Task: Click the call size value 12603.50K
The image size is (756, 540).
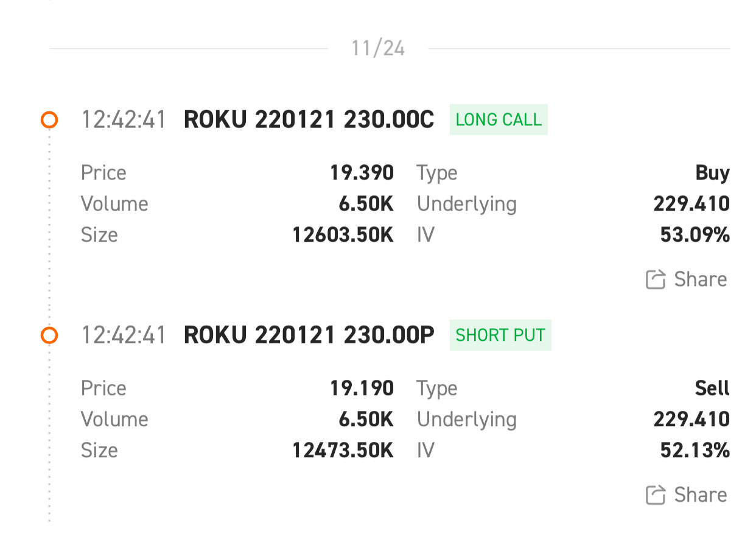Action: click(343, 235)
